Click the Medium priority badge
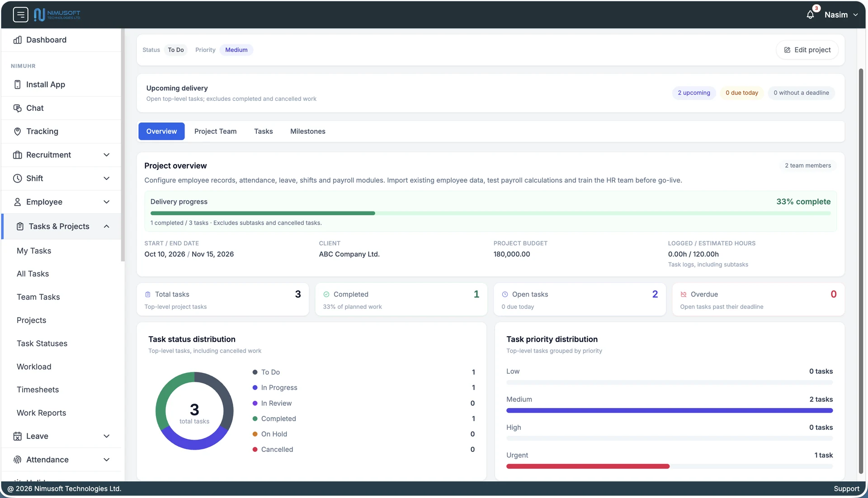The width and height of the screenshot is (868, 498). [236, 50]
